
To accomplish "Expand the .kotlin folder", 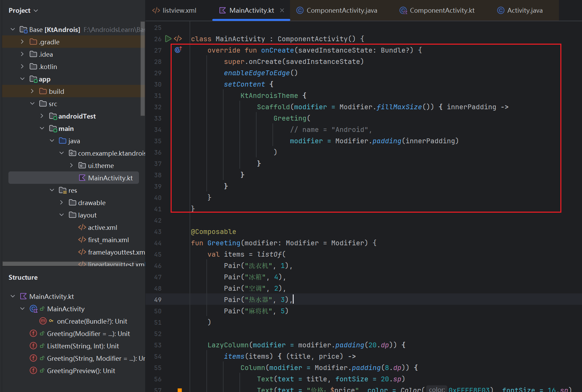I will [x=22, y=67].
